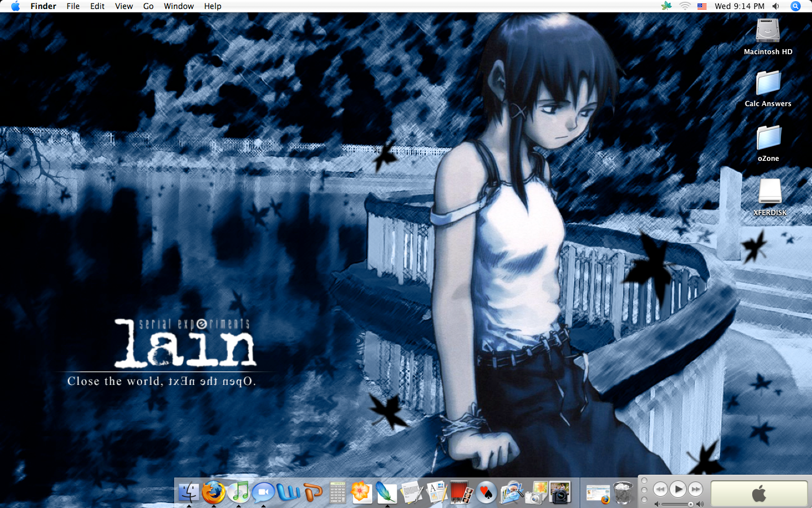Click mini player maximum volume speaker icon
Viewport: 812px width, 508px height.
[700, 504]
